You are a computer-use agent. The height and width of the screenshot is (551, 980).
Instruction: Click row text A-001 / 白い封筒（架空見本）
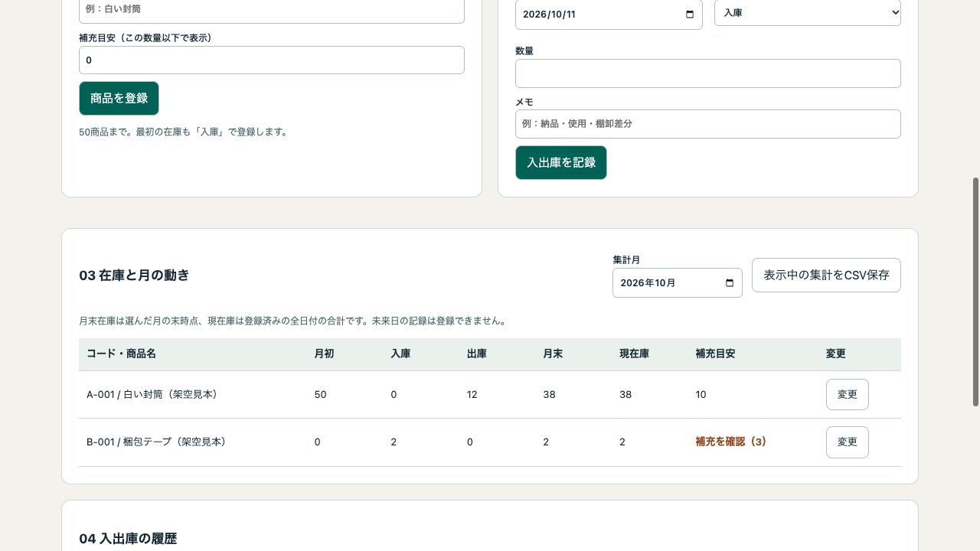(152, 394)
